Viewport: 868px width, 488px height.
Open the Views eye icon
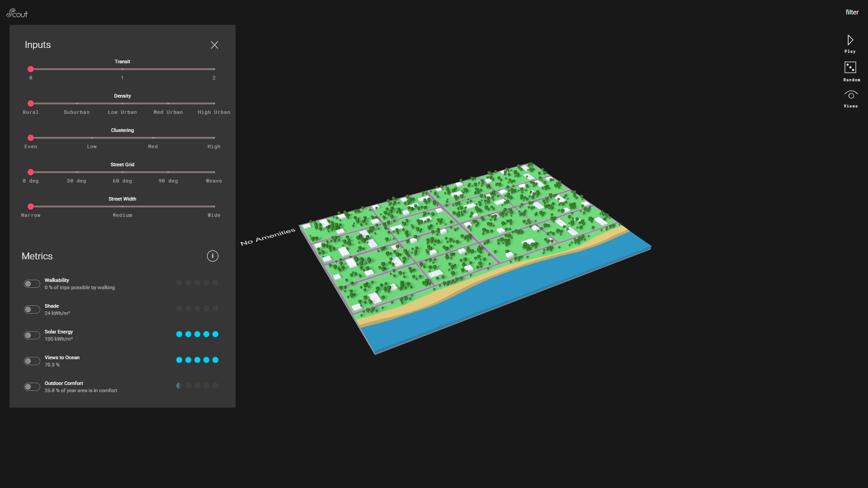850,95
